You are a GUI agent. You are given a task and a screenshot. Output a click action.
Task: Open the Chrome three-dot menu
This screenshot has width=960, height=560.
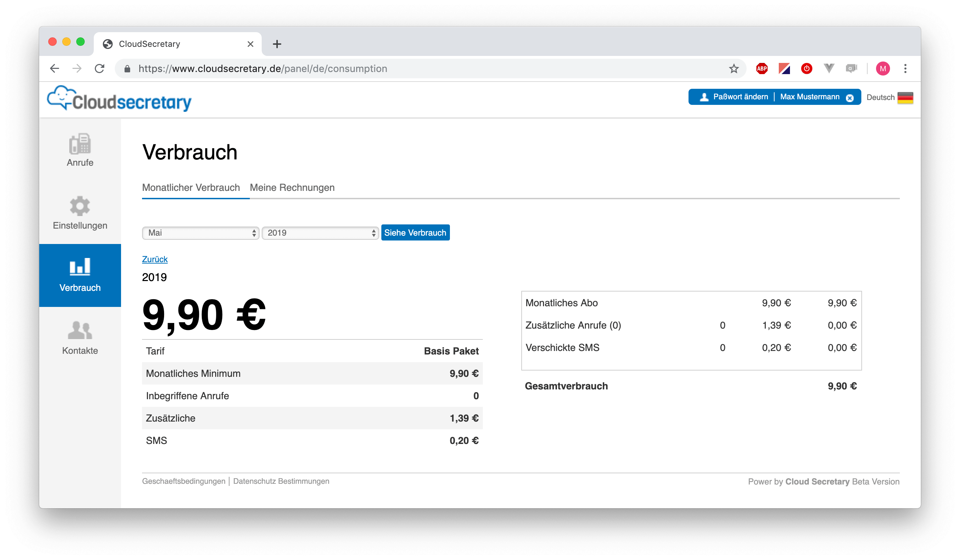click(905, 69)
